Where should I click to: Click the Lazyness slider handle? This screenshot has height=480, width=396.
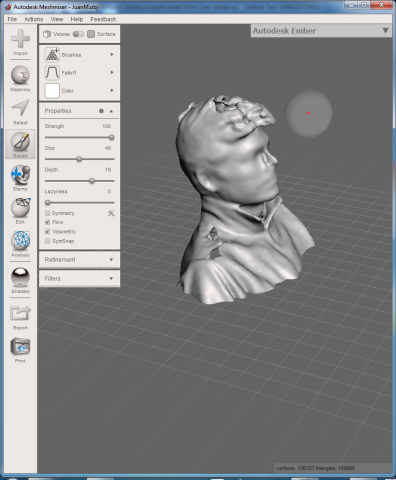[48, 203]
